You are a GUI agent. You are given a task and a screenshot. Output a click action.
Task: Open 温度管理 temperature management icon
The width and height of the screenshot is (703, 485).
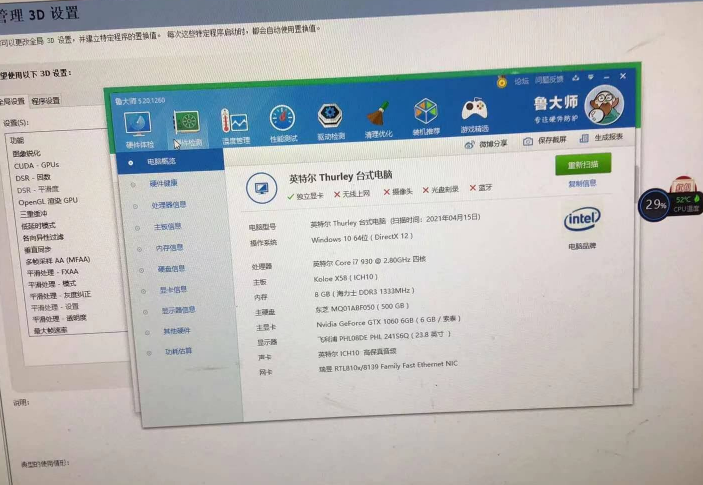[234, 120]
